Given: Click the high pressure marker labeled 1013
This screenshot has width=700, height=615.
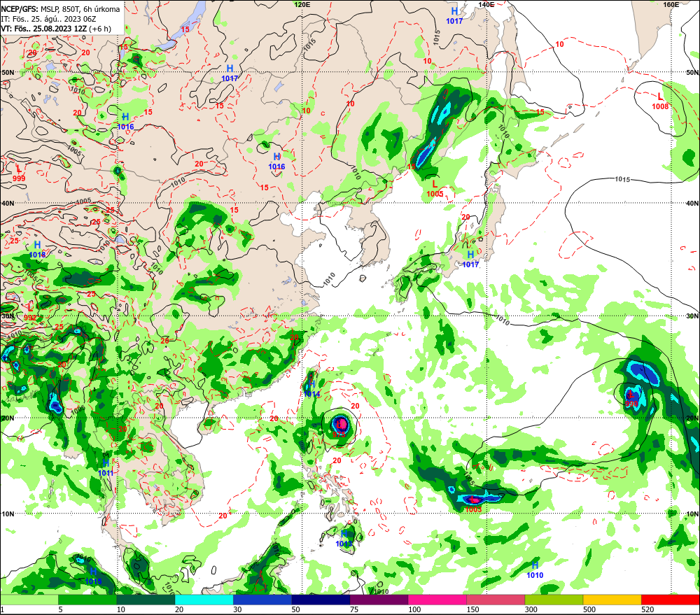Looking at the screenshot, I should [344, 538].
